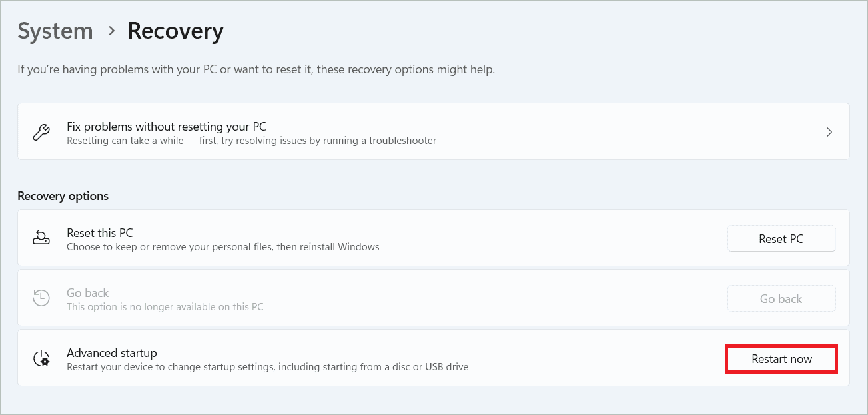
Task: Click the breadcrumb arrow between System and Recovery
Action: [x=111, y=31]
